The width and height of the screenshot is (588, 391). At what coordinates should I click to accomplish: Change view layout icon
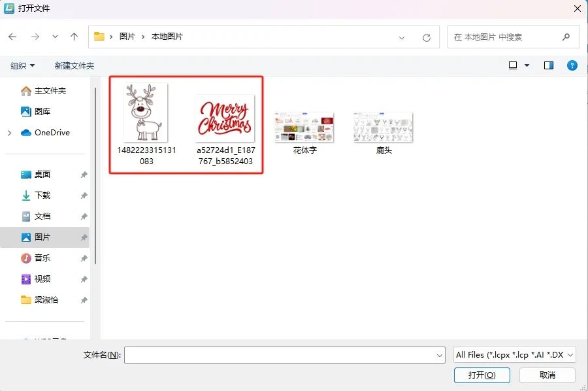pos(513,65)
